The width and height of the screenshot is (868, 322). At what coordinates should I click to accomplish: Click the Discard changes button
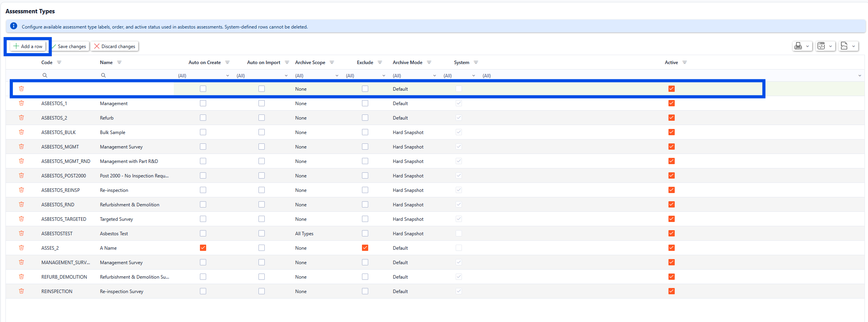click(x=115, y=46)
